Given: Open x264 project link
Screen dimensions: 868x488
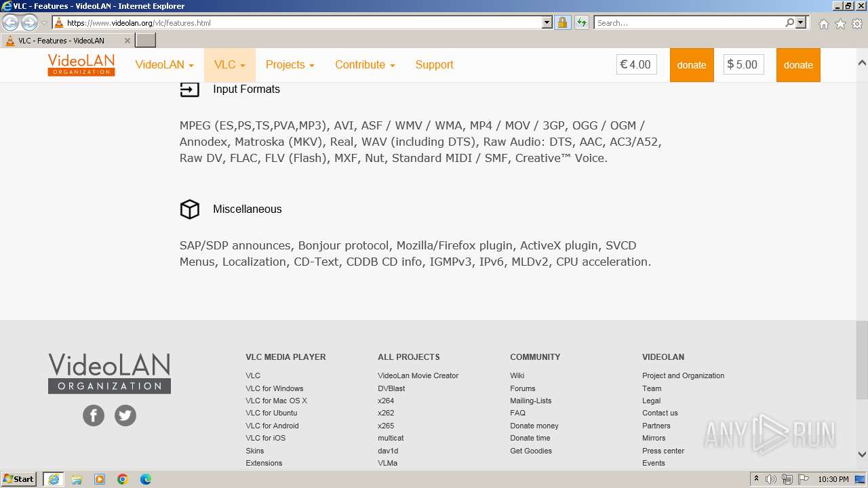Looking at the screenshot, I should click(386, 401).
